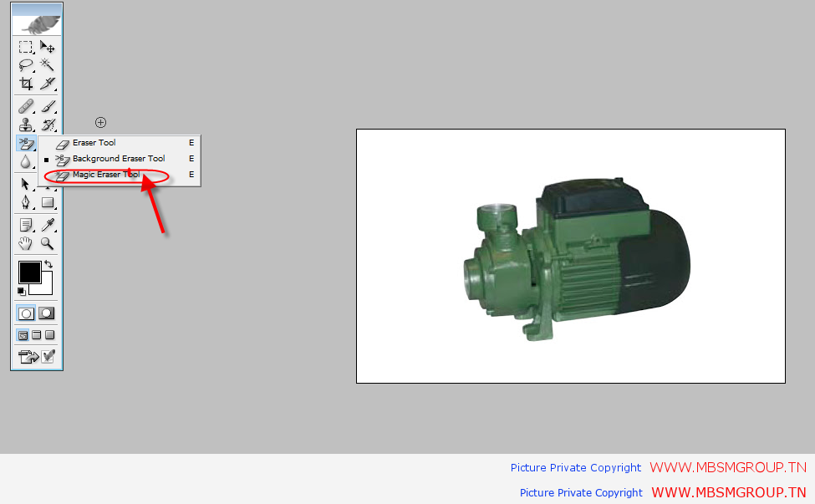The height and width of the screenshot is (504, 815).
Task: Select the Lasso tool
Action: click(x=25, y=65)
